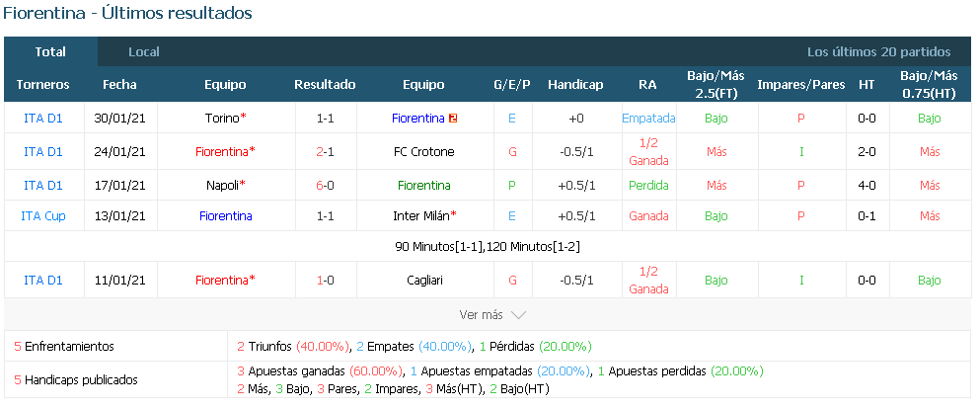Click the Ver más text
This screenshot has width=980, height=409.
coord(481,315)
